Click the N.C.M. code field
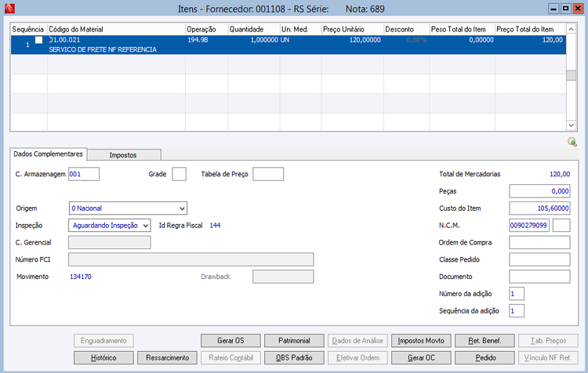 point(529,226)
